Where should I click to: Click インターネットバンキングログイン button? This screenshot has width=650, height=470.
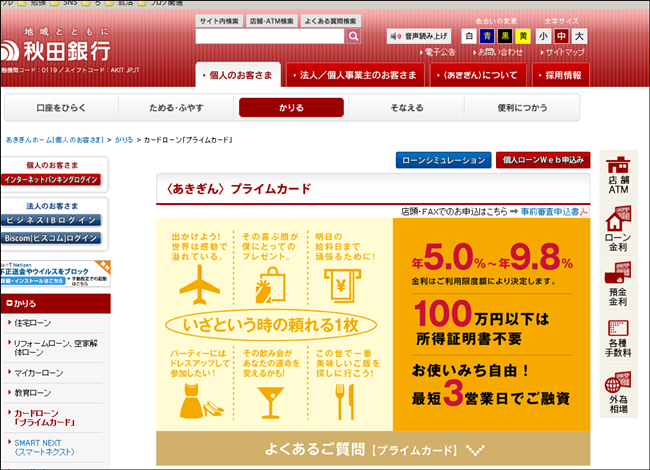[51, 179]
